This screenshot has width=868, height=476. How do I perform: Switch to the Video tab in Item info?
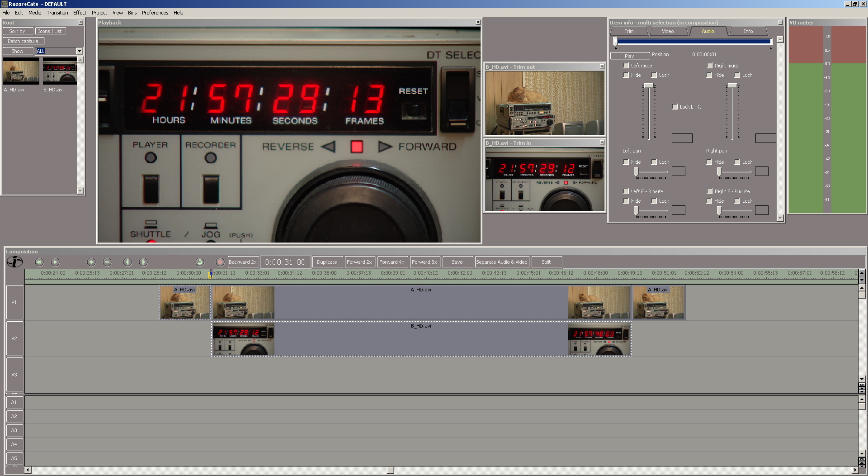pos(668,31)
